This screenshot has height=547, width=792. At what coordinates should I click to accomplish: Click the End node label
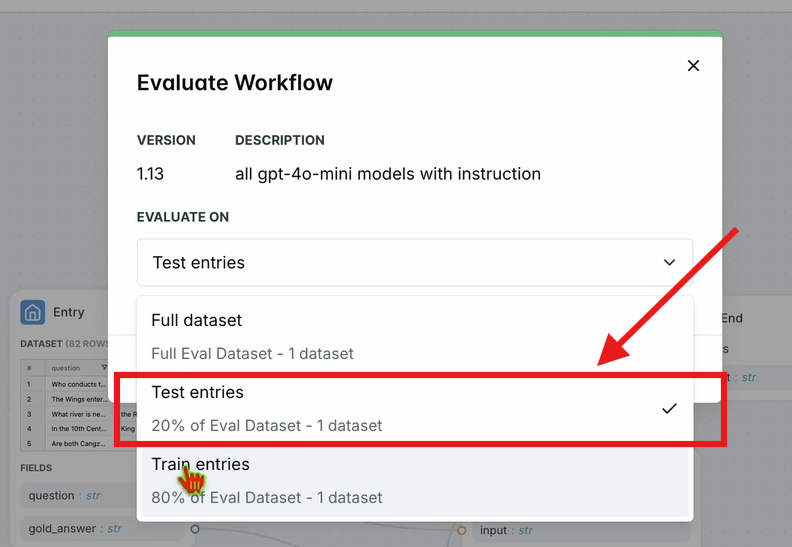tap(731, 318)
